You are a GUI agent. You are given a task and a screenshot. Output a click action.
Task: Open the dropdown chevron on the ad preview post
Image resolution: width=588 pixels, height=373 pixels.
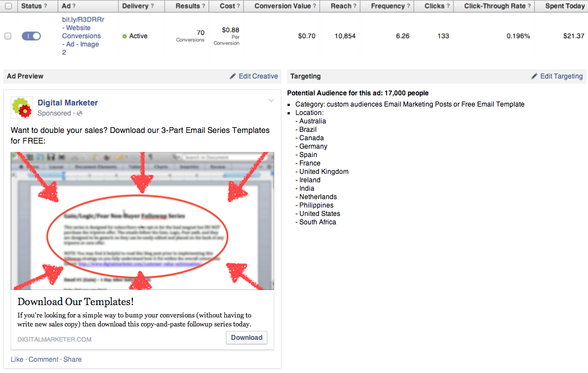[x=271, y=100]
